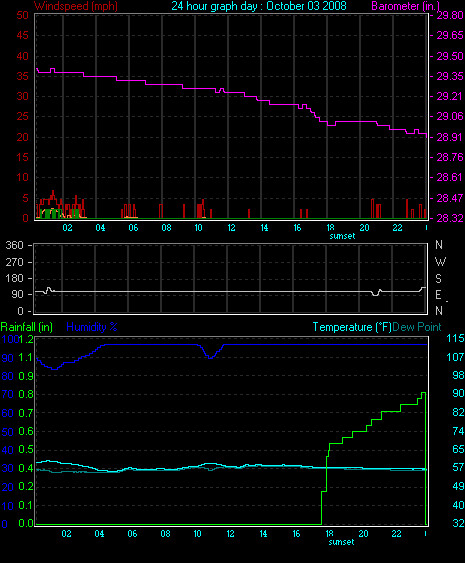The width and height of the screenshot is (465, 563).
Task: Click the 06 hour tick on bottom graph
Action: click(132, 534)
